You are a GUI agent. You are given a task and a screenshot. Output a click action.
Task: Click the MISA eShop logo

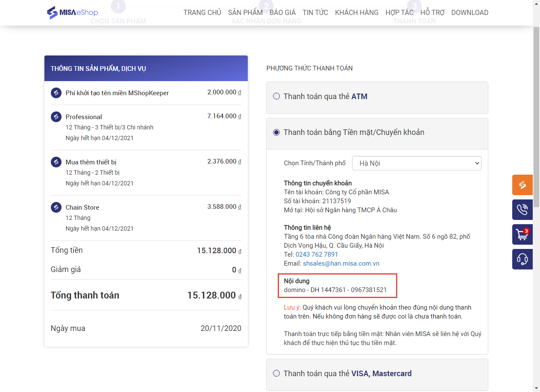[72, 13]
